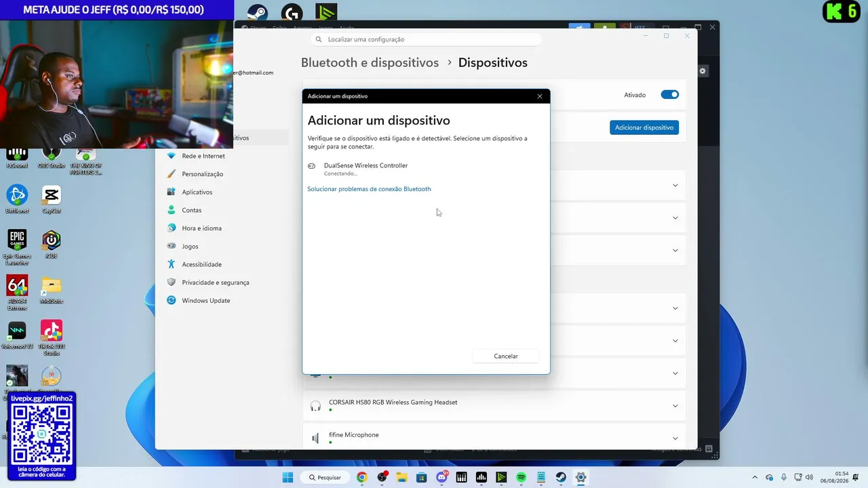Click the Hora e idioma clock icon

coord(171,228)
